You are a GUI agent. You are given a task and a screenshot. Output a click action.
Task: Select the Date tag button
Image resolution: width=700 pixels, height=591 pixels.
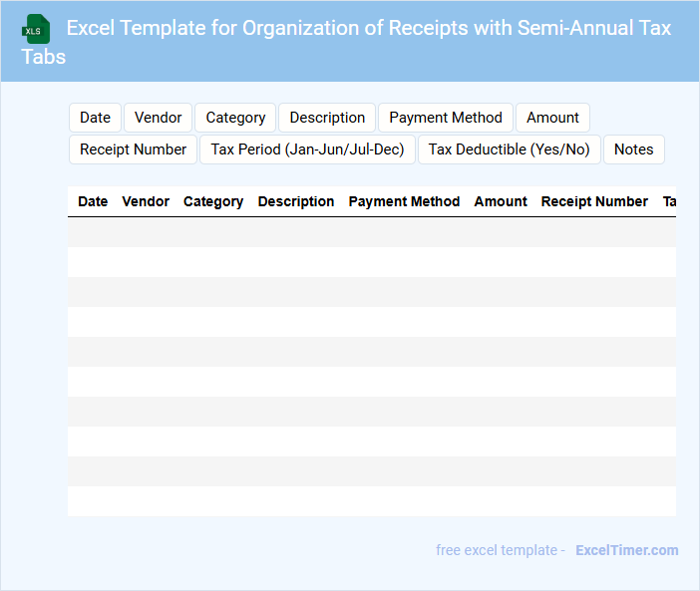[x=95, y=118]
